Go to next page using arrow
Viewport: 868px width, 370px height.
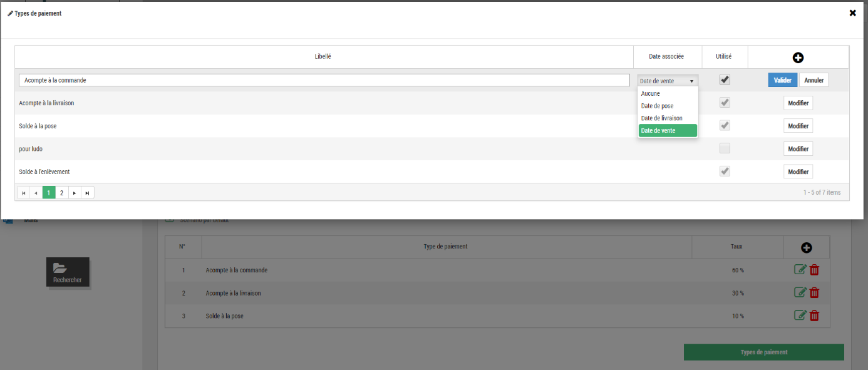click(75, 193)
